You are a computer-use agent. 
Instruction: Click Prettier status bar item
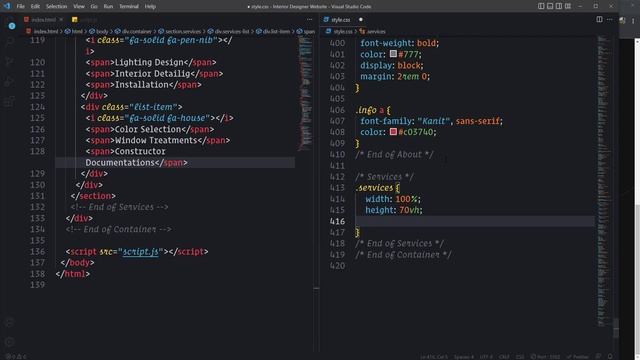[x=578, y=357]
